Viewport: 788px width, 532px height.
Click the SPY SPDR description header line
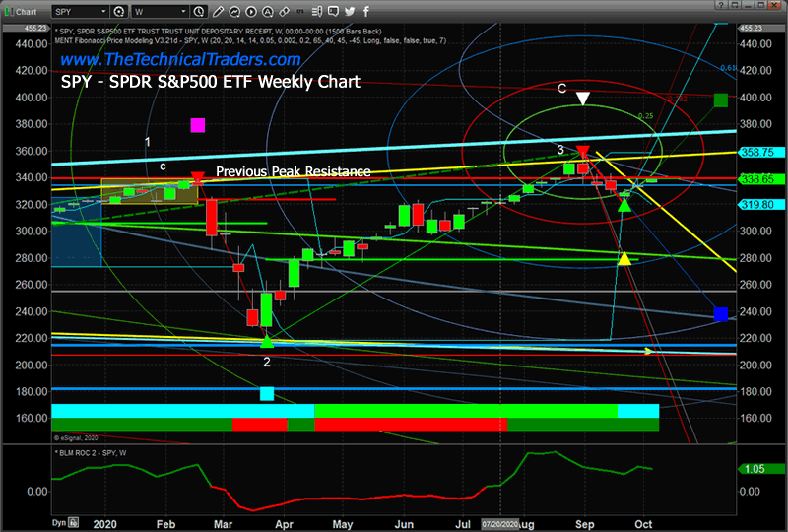(x=218, y=32)
